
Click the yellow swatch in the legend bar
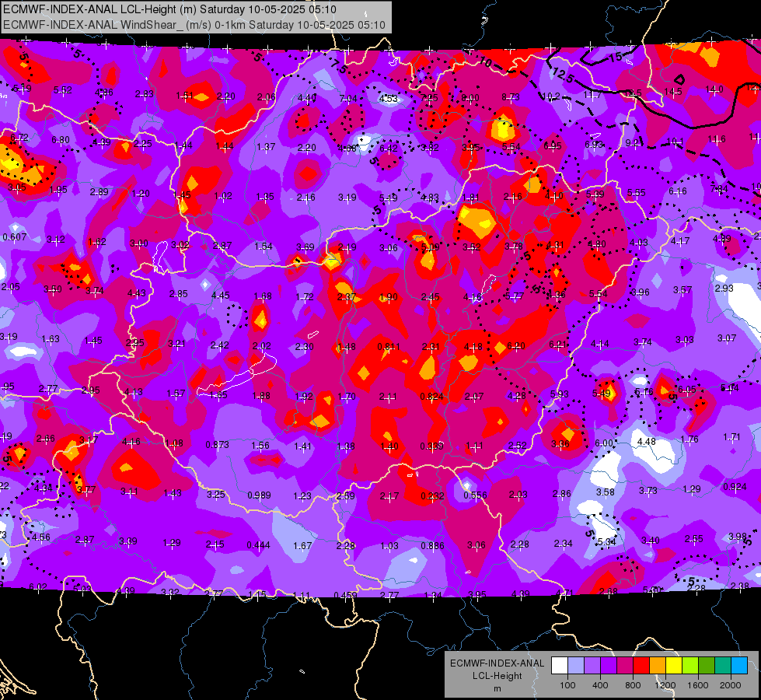tap(674, 665)
